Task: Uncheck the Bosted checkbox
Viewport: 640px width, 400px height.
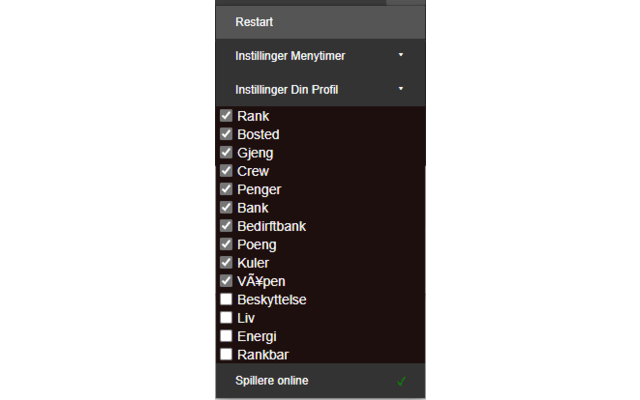Action: pyautogui.click(x=226, y=134)
